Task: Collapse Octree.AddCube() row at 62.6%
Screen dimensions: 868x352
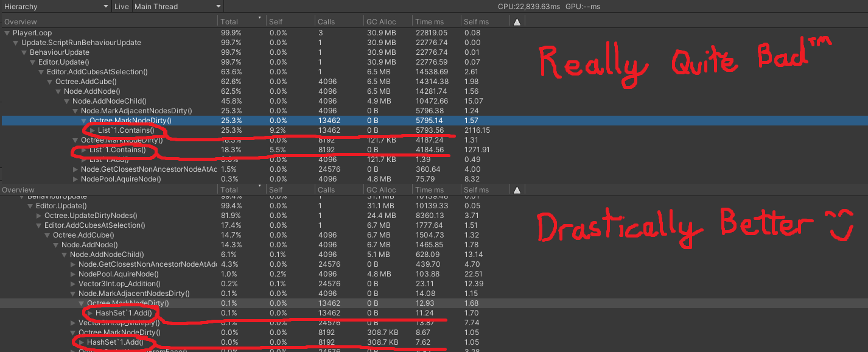Action: point(50,82)
